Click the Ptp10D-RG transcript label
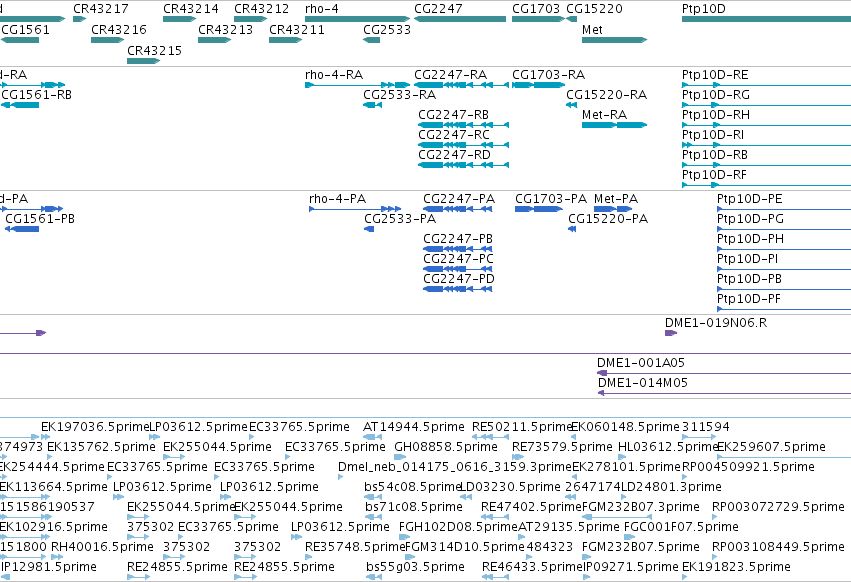Screen dimensions: 851x582 point(716,94)
